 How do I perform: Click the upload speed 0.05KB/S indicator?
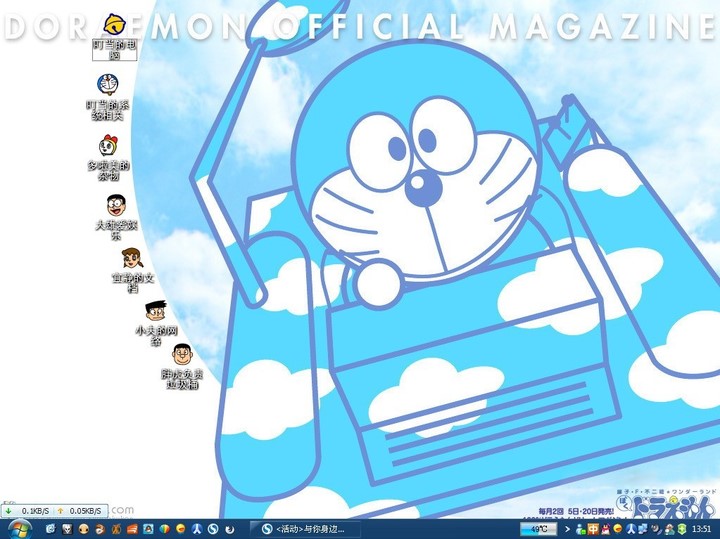[x=79, y=511]
